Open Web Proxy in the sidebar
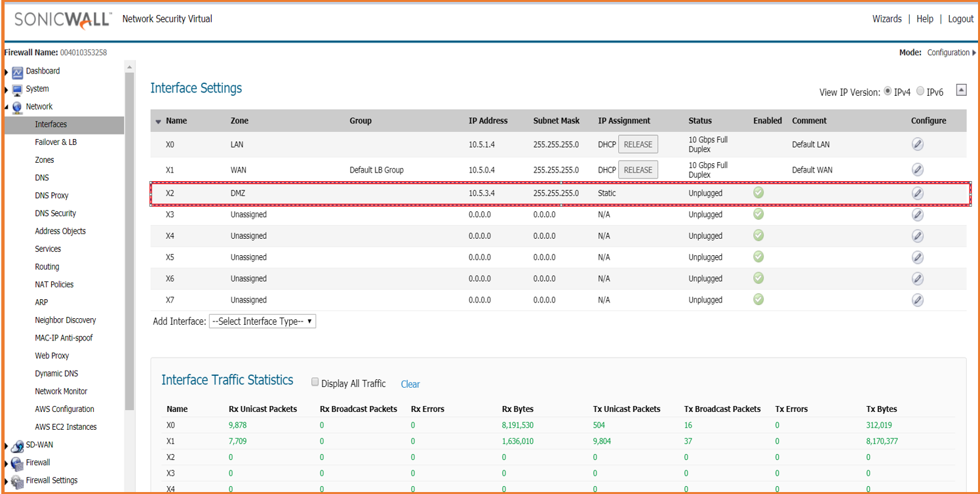This screenshot has height=494, width=980. [x=52, y=356]
